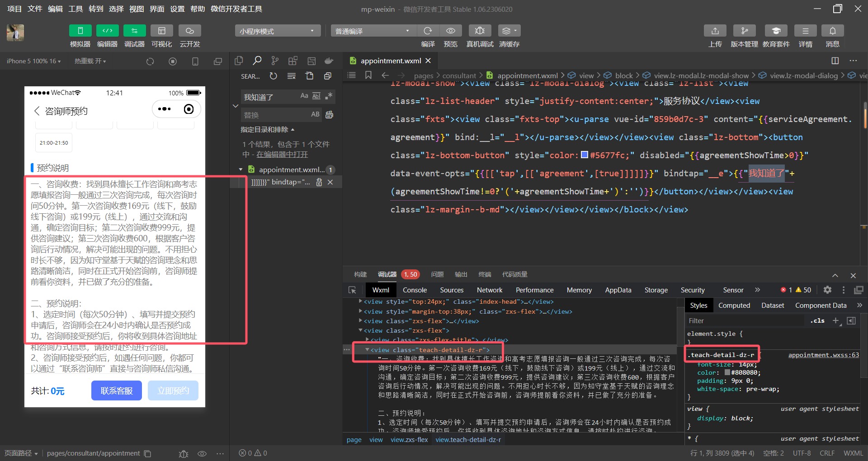Click the #808080 color swatch in Styles
This screenshot has height=461, width=868.
tap(727, 372)
